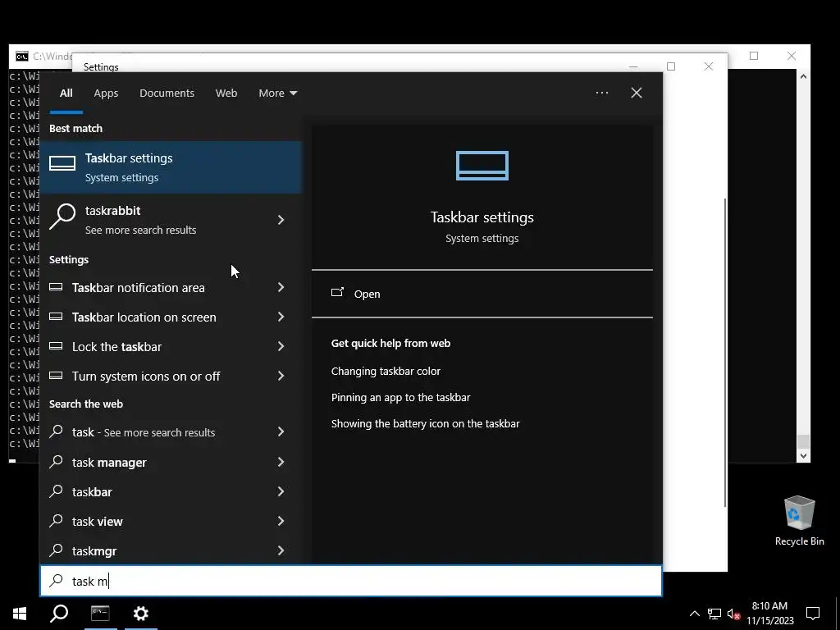
Task: Close the search panel with X
Action: 637,93
